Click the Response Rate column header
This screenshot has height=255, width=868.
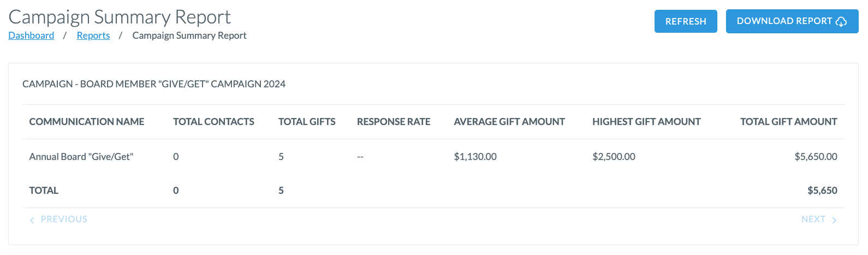394,122
